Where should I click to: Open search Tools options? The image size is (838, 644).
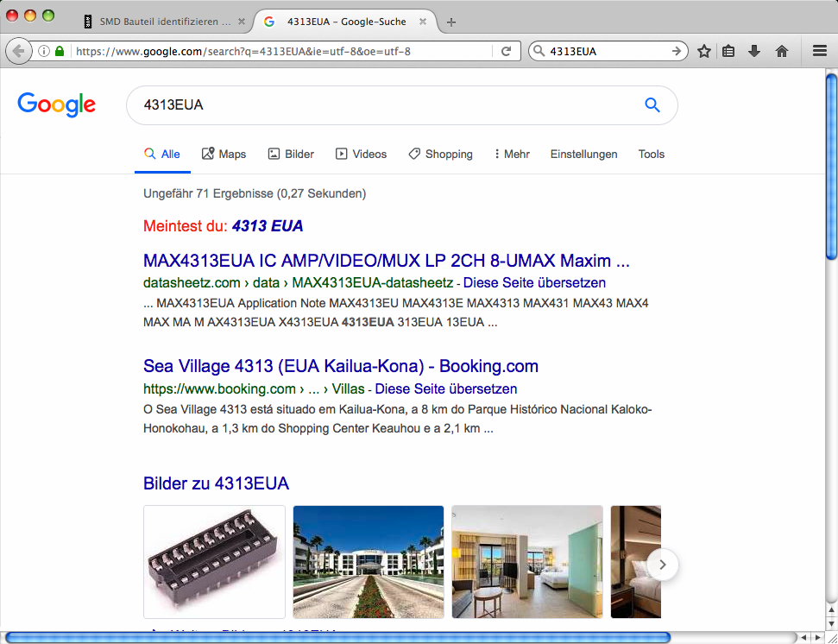(x=651, y=154)
